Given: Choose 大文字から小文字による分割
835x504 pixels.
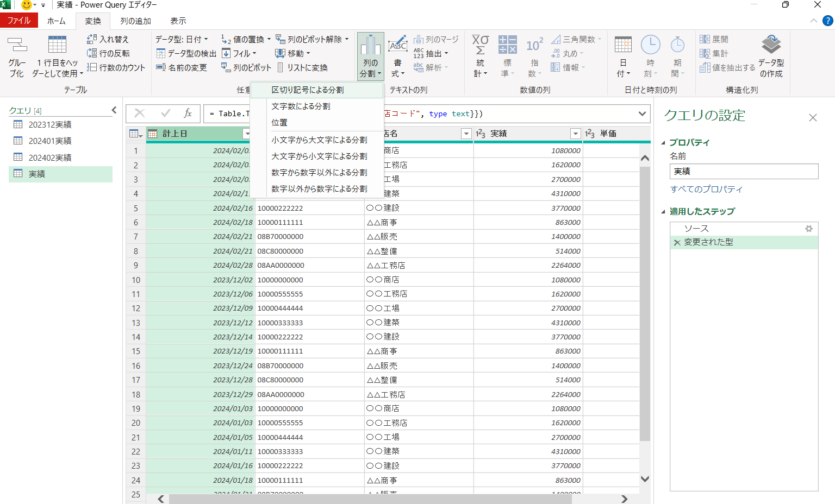Looking at the screenshot, I should [317, 156].
